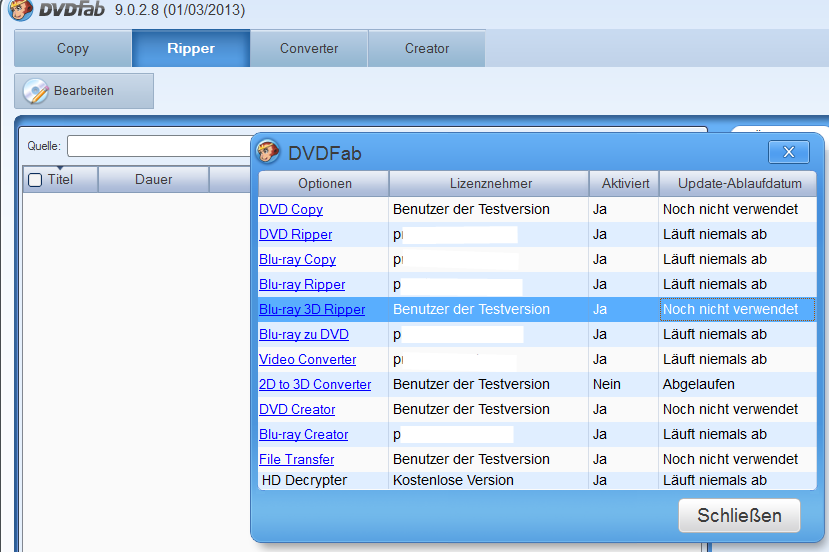Click the Bearbeiten disc-and-pencil icon
The image size is (829, 552).
(36, 91)
